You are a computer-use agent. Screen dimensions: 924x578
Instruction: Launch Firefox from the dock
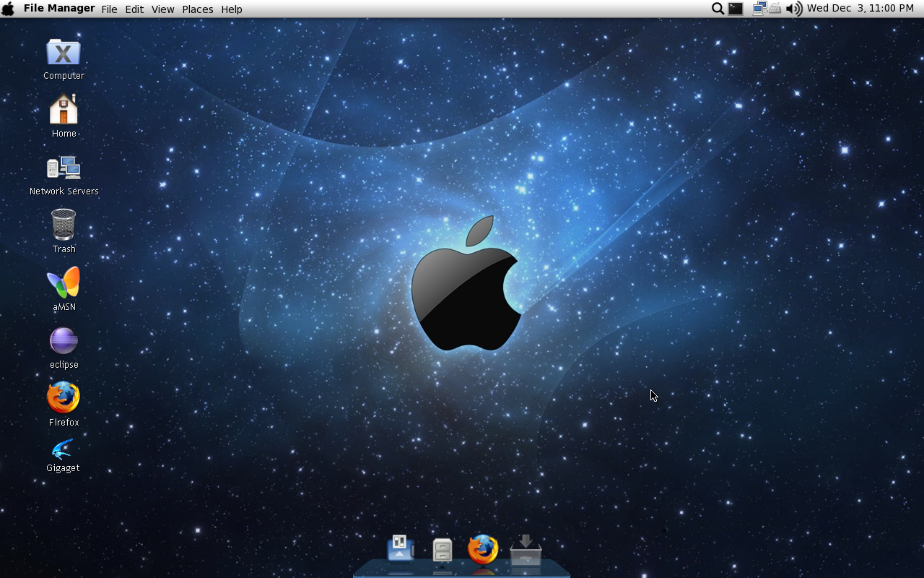tap(483, 549)
